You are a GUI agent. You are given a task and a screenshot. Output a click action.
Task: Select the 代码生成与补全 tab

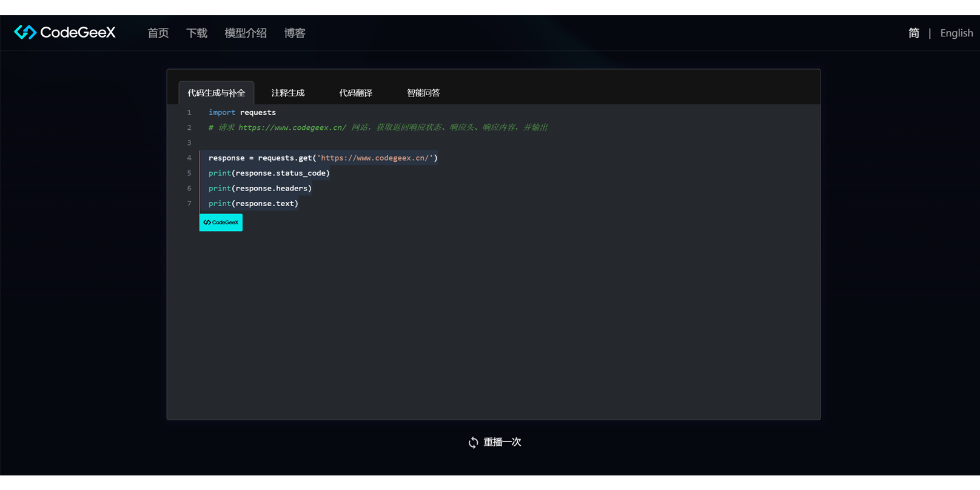[216, 93]
